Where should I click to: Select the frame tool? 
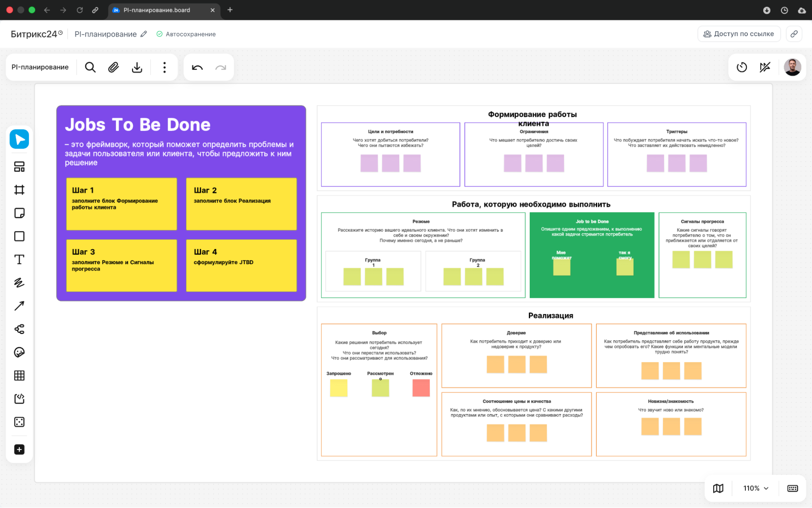tap(19, 190)
